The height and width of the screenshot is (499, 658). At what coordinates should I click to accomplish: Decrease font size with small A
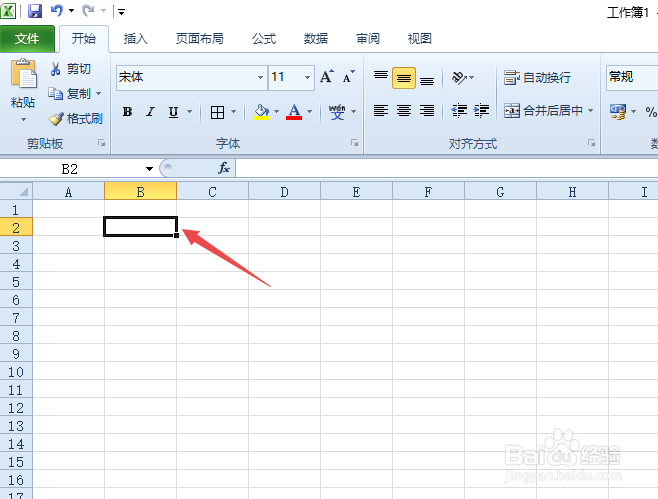point(348,77)
